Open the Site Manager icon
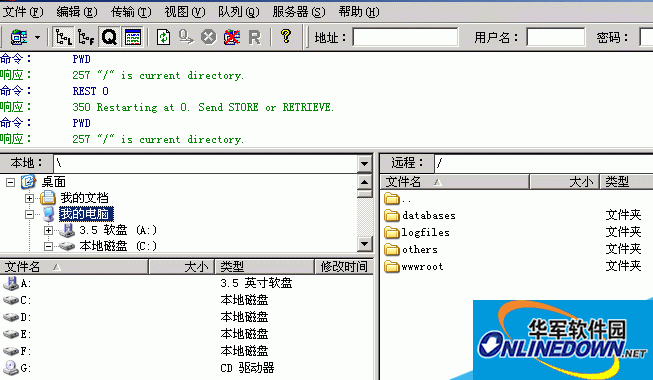Image resolution: width=653 pixels, height=380 pixels. click(19, 38)
